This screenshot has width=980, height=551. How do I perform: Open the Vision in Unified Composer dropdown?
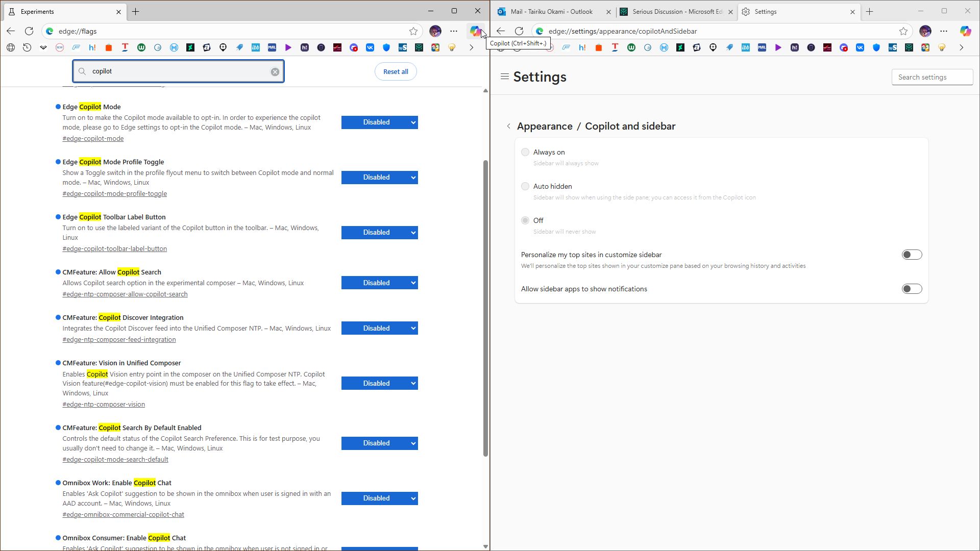click(x=380, y=383)
